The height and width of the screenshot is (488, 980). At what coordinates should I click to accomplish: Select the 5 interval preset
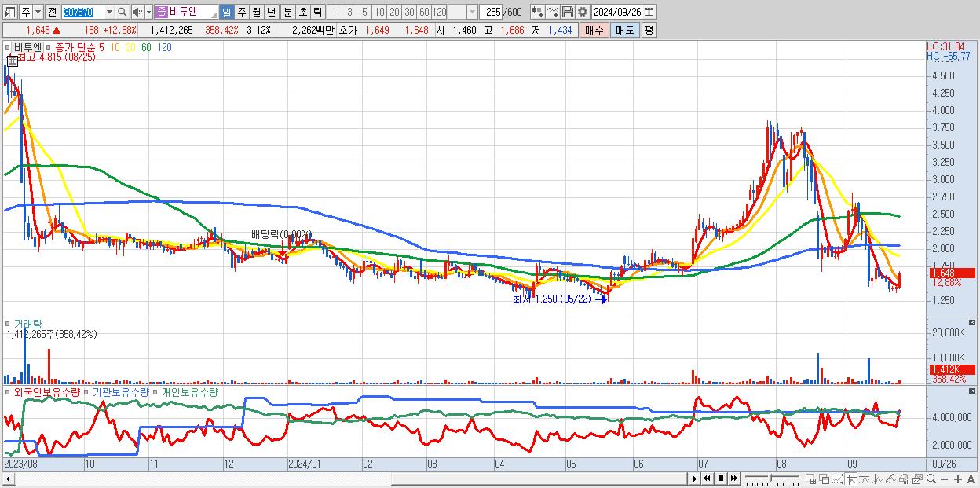(x=364, y=12)
